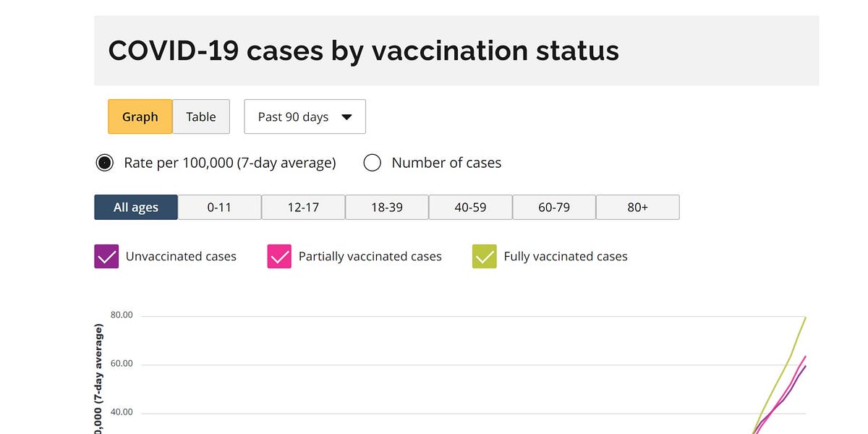Click the COVID-19 cases by vaccination status heading
This screenshot has height=434, width=868.
(364, 51)
